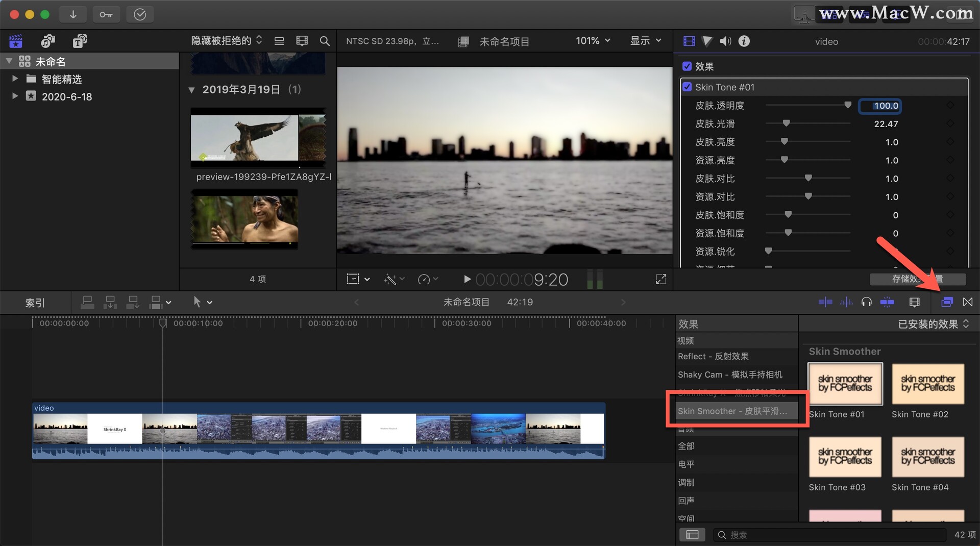Viewport: 980px width, 546px height.
Task: Select the Skin Tone #03 effect thumbnail
Action: point(845,457)
